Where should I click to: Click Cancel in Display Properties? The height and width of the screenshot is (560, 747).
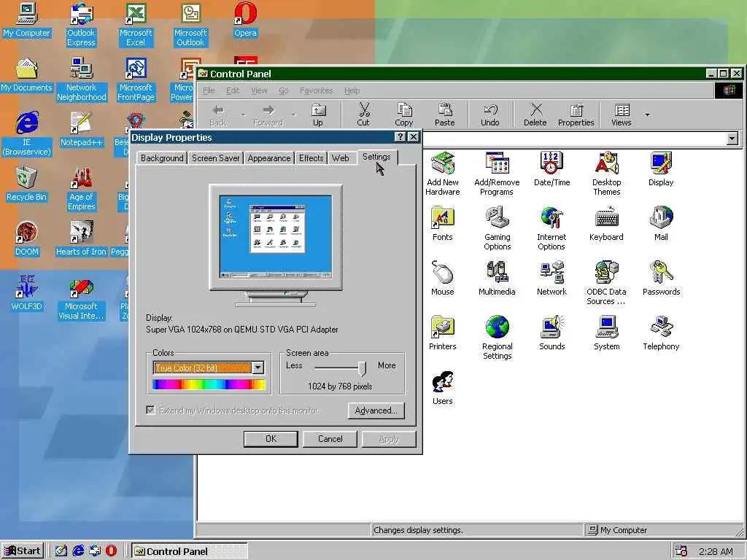330,439
